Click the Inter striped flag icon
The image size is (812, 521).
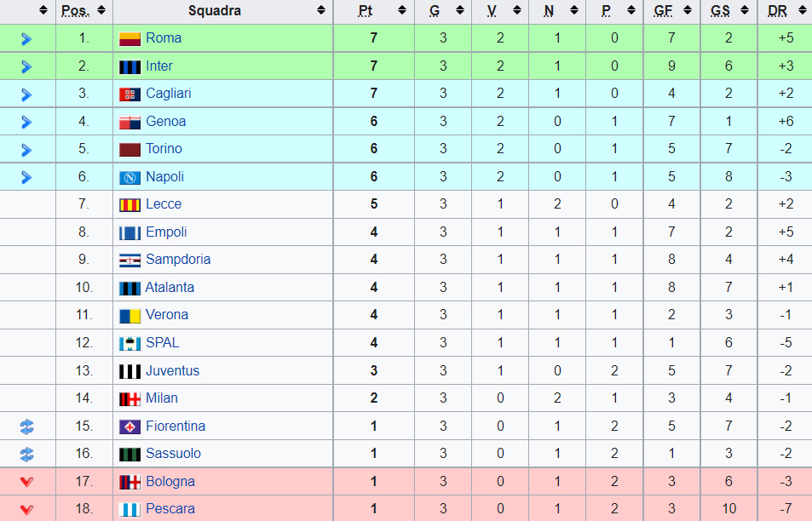(x=130, y=66)
